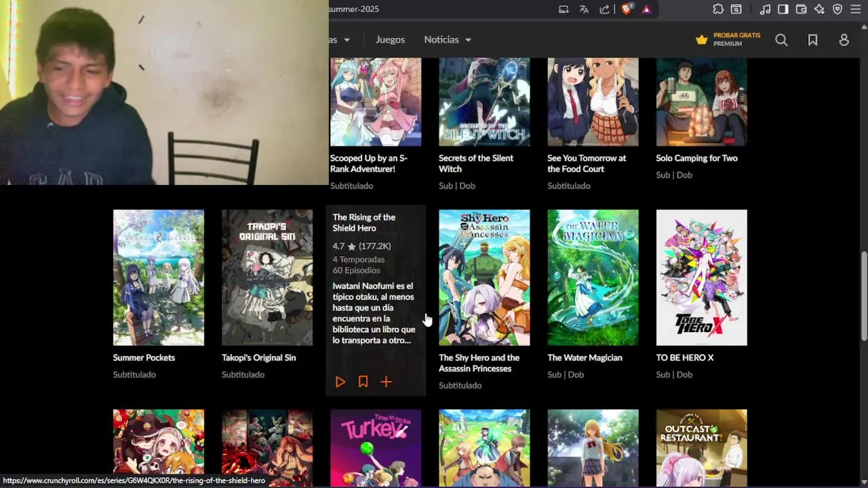Click the share page icon
The height and width of the screenshot is (488, 868).
click(604, 9)
